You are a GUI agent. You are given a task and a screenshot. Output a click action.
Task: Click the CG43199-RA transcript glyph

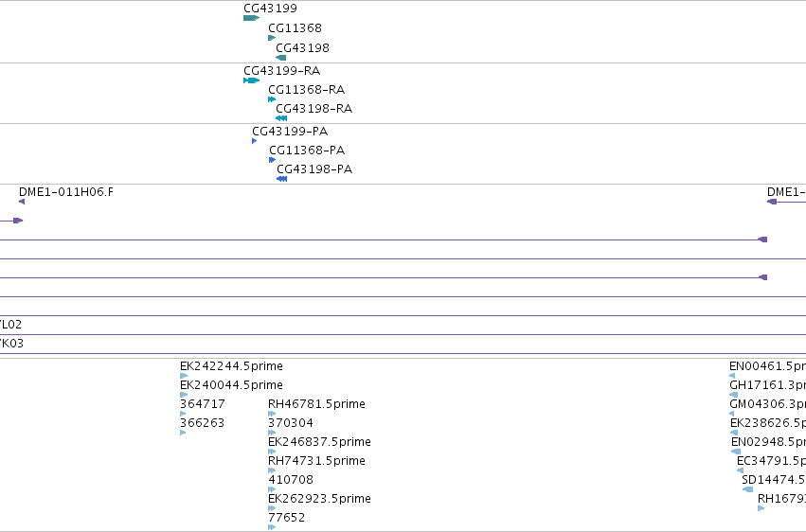pyautogui.click(x=251, y=80)
